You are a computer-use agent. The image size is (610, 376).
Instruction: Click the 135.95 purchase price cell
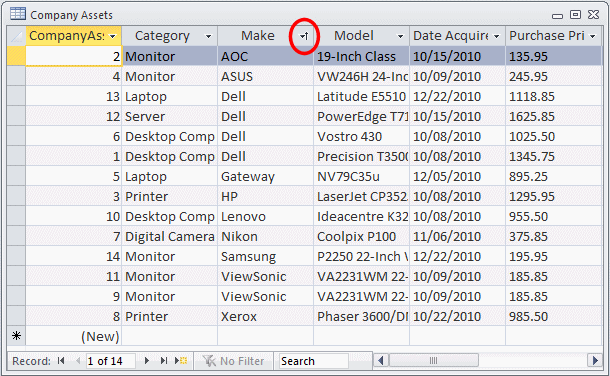tap(554, 56)
